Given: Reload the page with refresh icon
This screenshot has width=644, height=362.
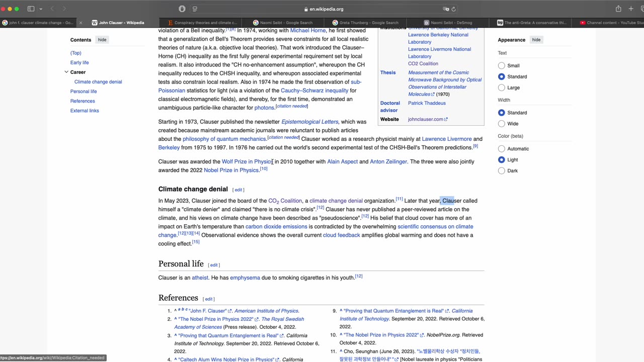Looking at the screenshot, I should (x=453, y=9).
